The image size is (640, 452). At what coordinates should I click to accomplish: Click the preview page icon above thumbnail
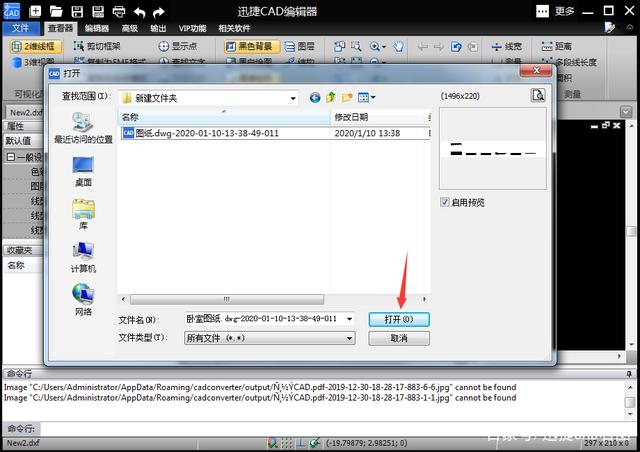538,96
